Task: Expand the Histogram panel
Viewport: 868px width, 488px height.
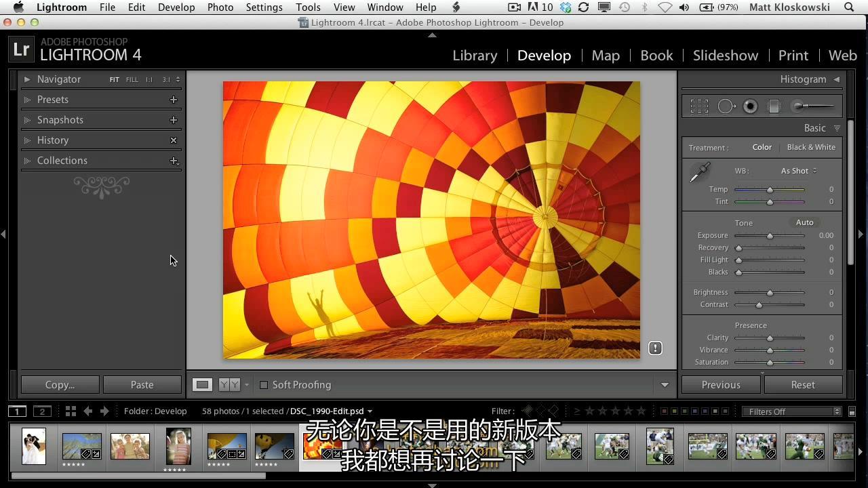Action: (x=837, y=79)
